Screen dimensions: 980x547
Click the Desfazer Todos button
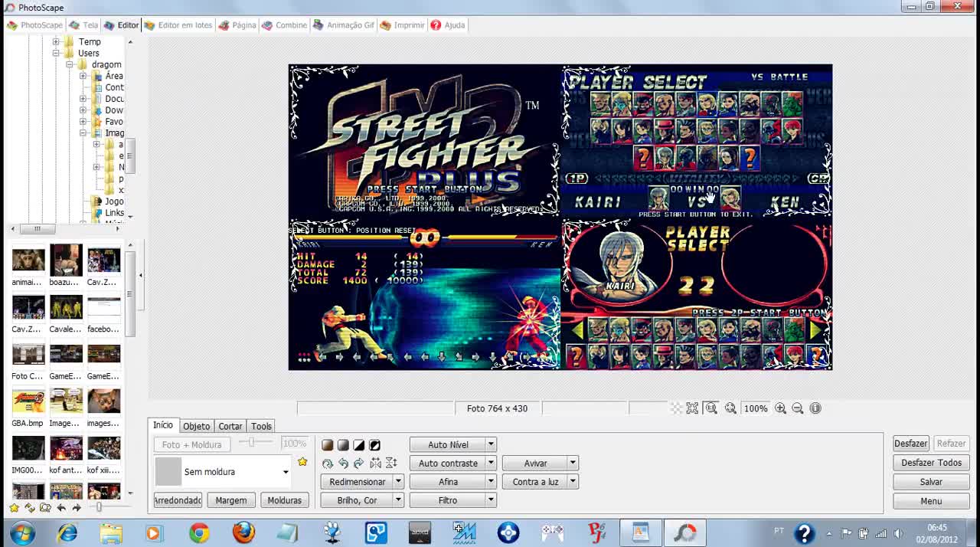[x=931, y=463]
